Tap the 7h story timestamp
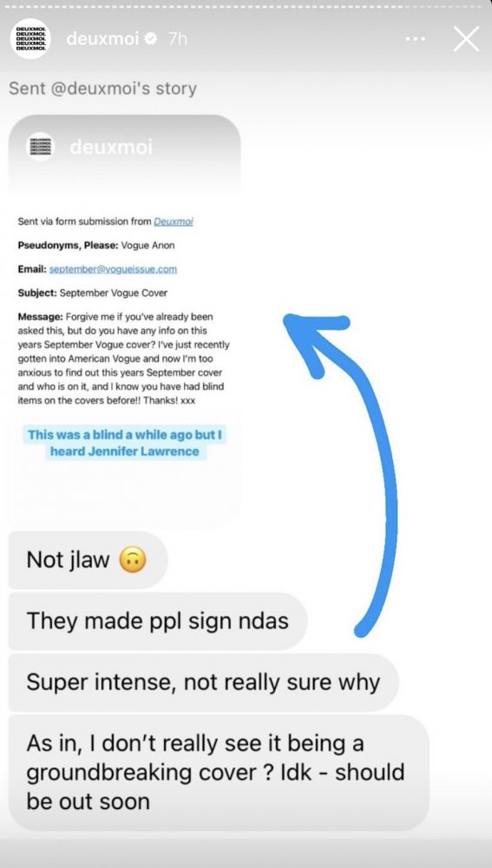 (x=177, y=39)
